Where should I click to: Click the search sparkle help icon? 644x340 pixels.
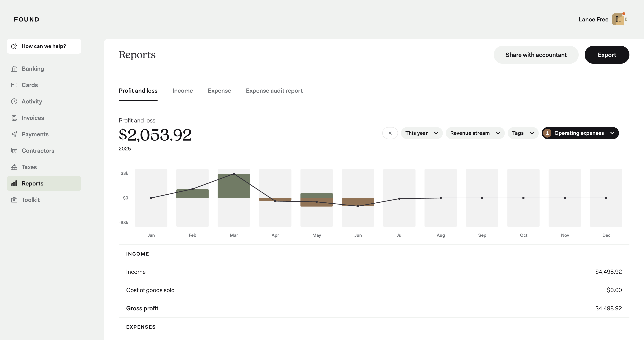click(x=14, y=46)
